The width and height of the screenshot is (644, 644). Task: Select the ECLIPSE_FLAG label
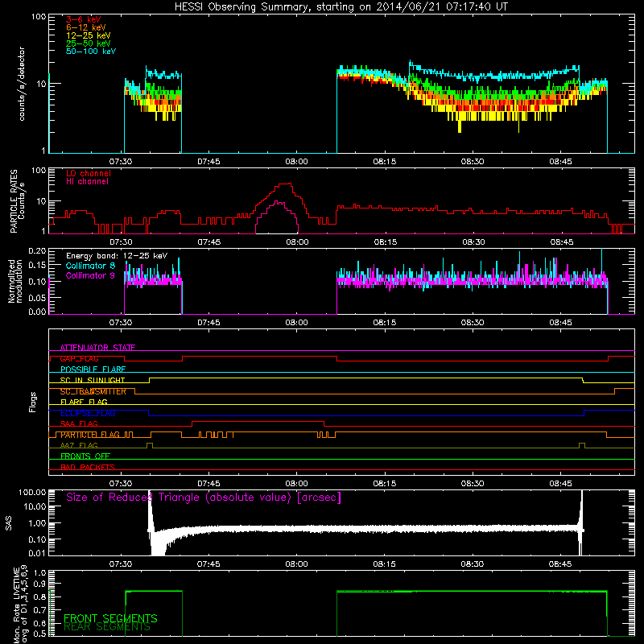pyautogui.click(x=88, y=413)
